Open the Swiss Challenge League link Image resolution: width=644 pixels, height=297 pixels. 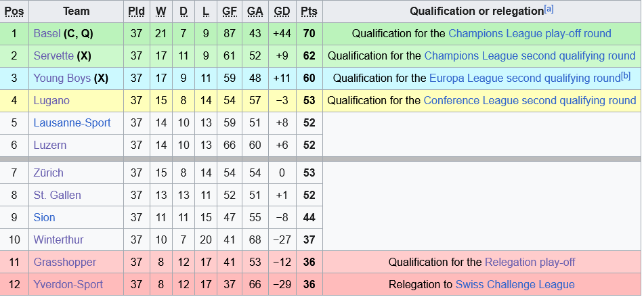515,284
